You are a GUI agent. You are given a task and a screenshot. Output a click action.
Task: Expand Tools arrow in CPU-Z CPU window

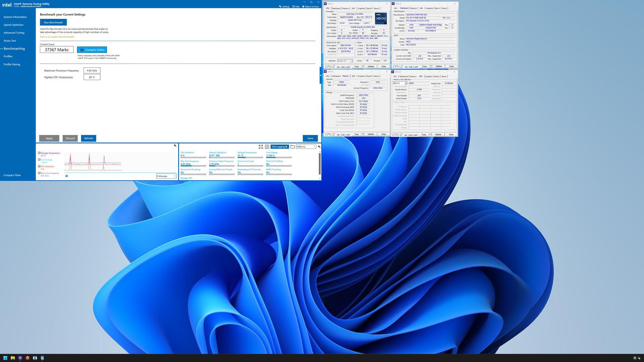click(x=363, y=66)
